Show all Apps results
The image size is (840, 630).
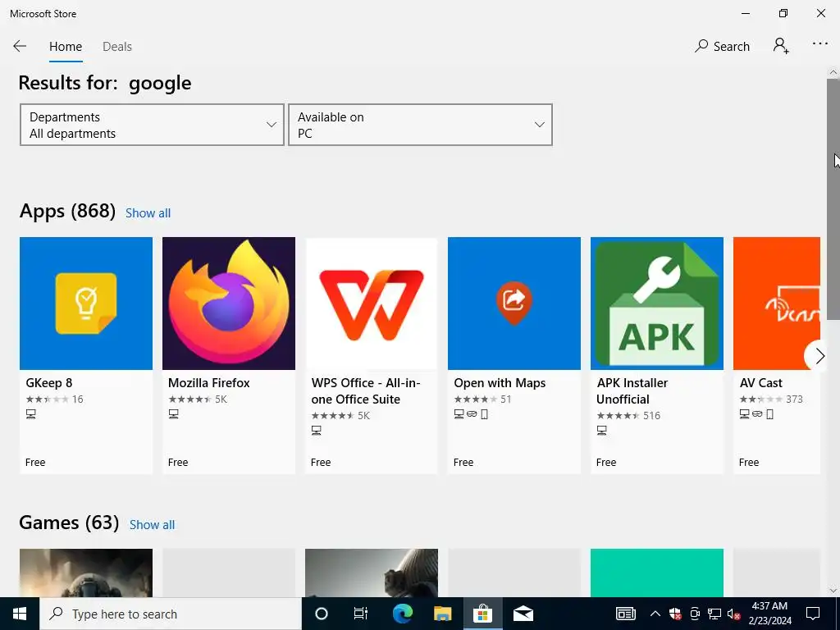pos(148,213)
